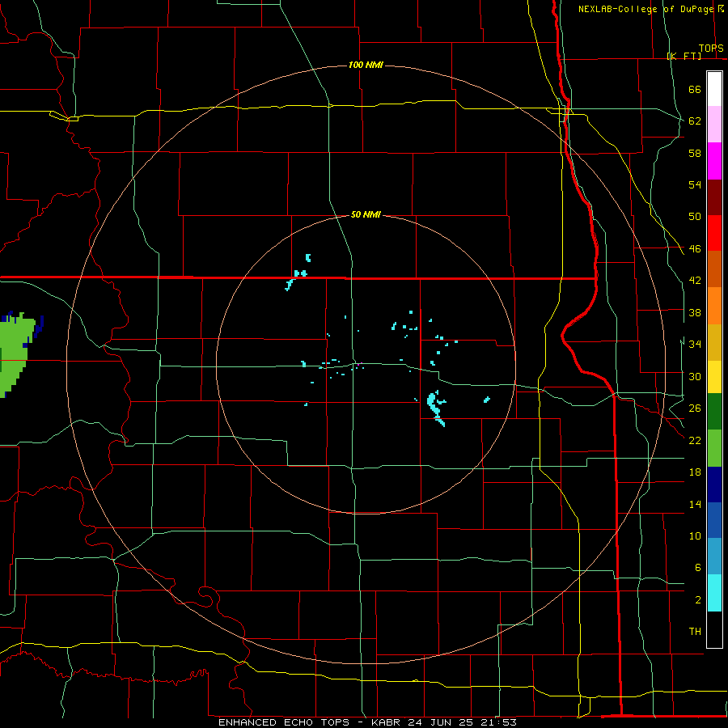
Task: Select the 14 legend value
Action: tap(695, 504)
